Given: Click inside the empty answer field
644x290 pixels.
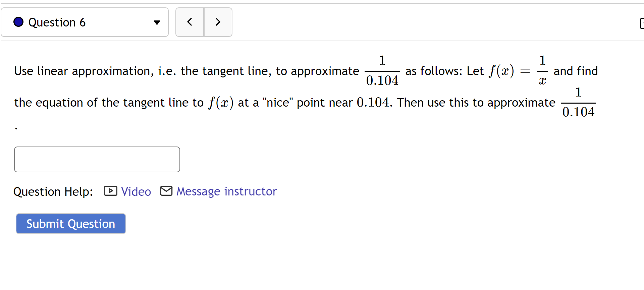Looking at the screenshot, I should coord(97,159).
